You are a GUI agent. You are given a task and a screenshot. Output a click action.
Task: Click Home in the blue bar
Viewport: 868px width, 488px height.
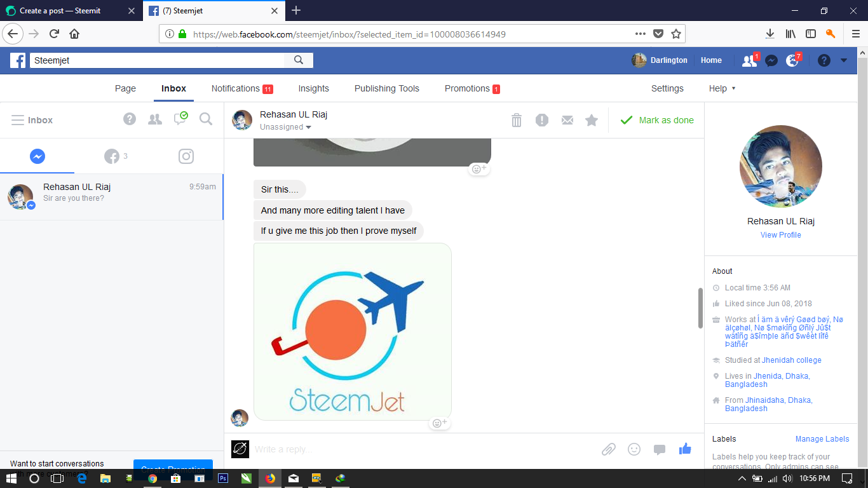point(711,60)
